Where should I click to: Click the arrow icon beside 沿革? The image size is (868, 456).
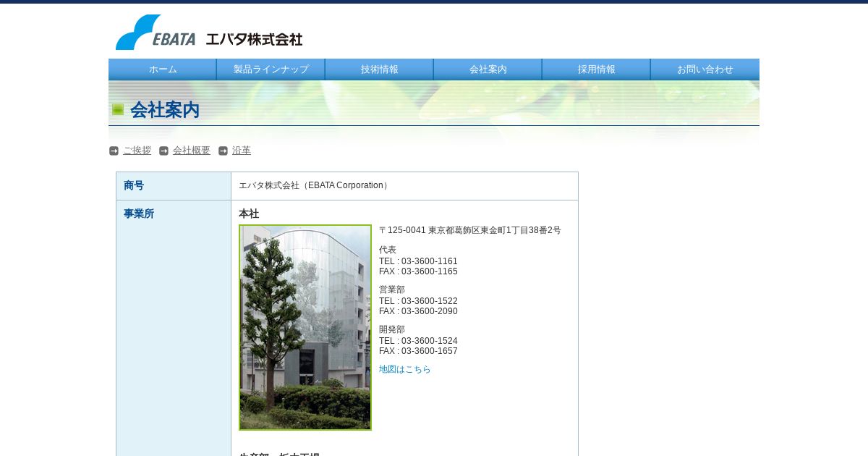(223, 151)
